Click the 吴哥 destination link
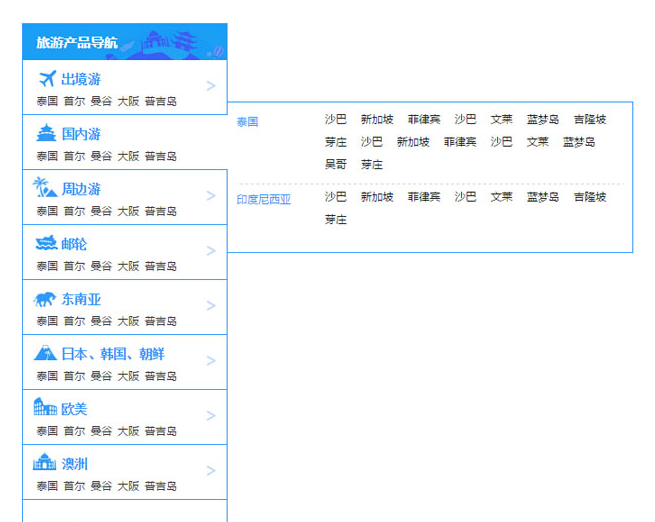 tap(335, 164)
